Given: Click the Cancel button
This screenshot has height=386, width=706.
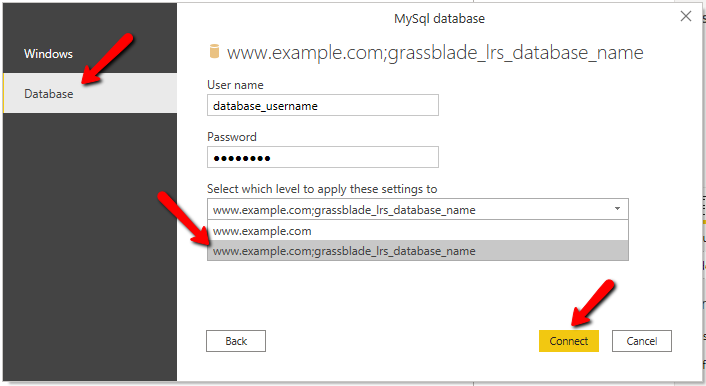Looking at the screenshot, I should 642,341.
